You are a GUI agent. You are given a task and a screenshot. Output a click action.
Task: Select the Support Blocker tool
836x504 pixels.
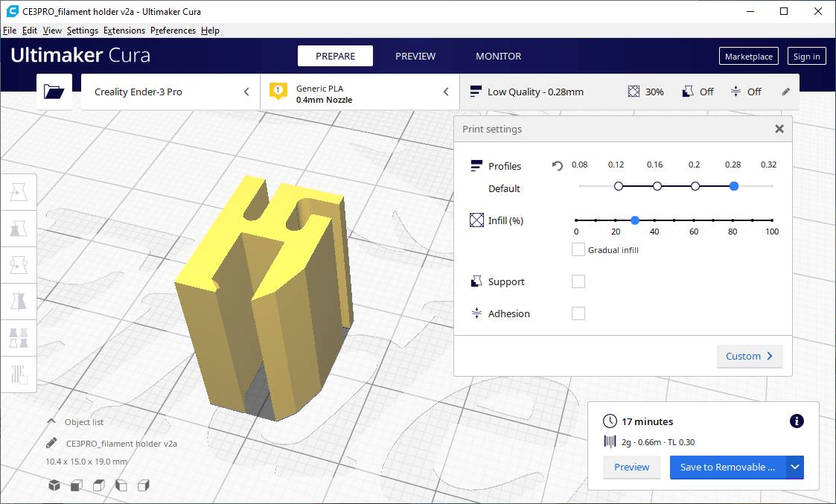click(19, 374)
